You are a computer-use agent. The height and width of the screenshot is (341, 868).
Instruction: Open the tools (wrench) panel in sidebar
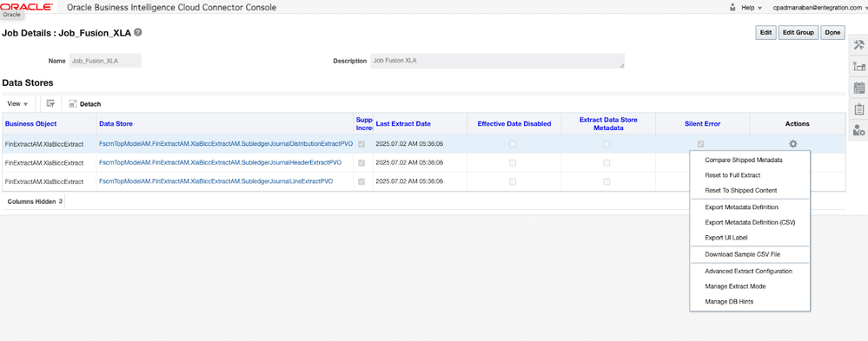[x=859, y=45]
